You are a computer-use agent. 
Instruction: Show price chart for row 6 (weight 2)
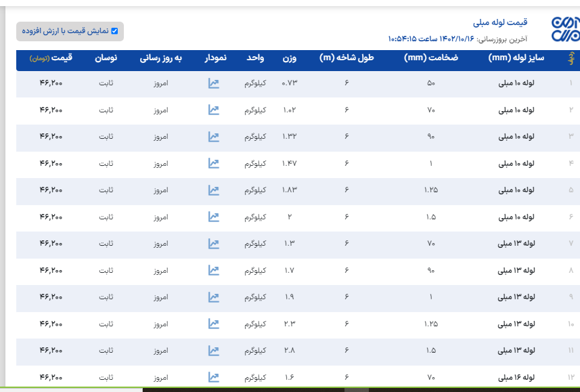pos(213,217)
